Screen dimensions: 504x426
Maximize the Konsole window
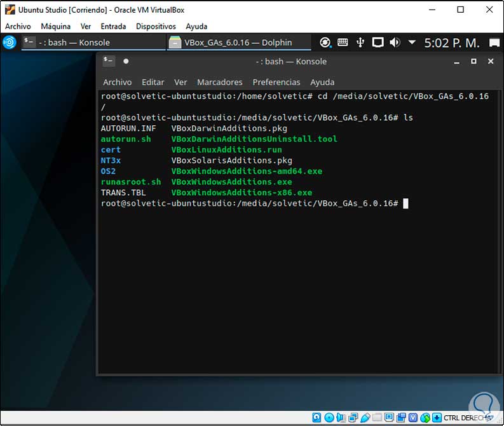473,61
